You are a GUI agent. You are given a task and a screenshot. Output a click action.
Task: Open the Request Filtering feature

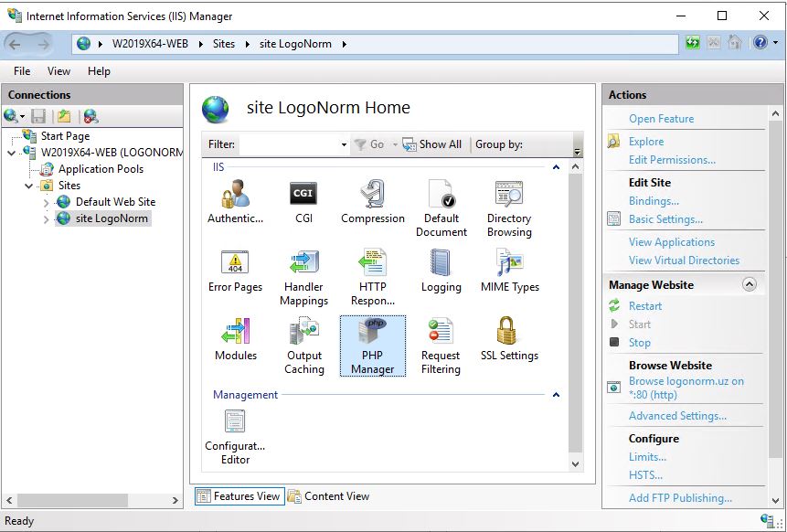[441, 346]
